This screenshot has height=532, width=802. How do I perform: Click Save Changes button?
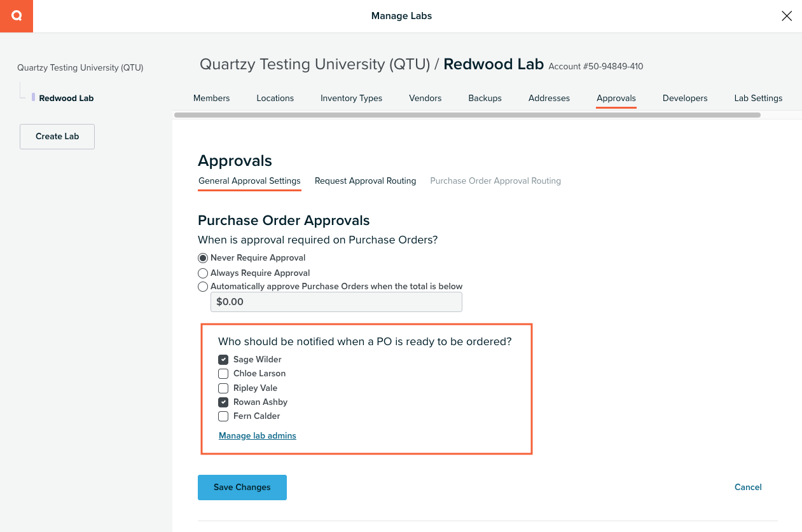(242, 488)
